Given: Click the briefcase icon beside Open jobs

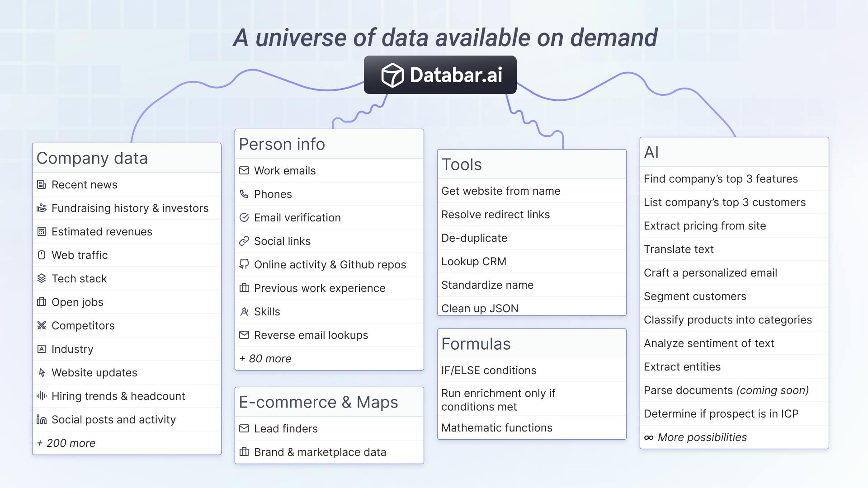Looking at the screenshot, I should click(42, 302).
